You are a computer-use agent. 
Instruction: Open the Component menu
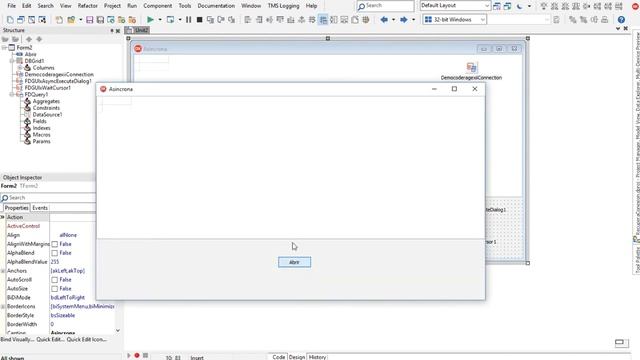click(158, 6)
